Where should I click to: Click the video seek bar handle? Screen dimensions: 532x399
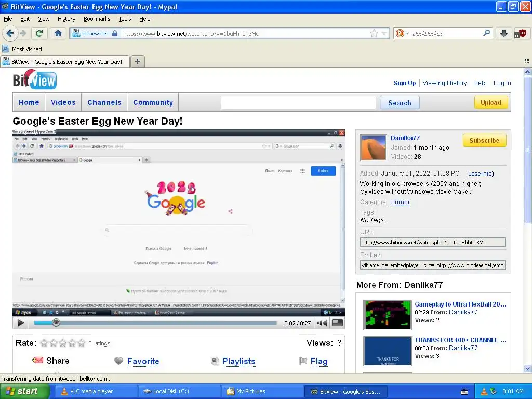56,323
